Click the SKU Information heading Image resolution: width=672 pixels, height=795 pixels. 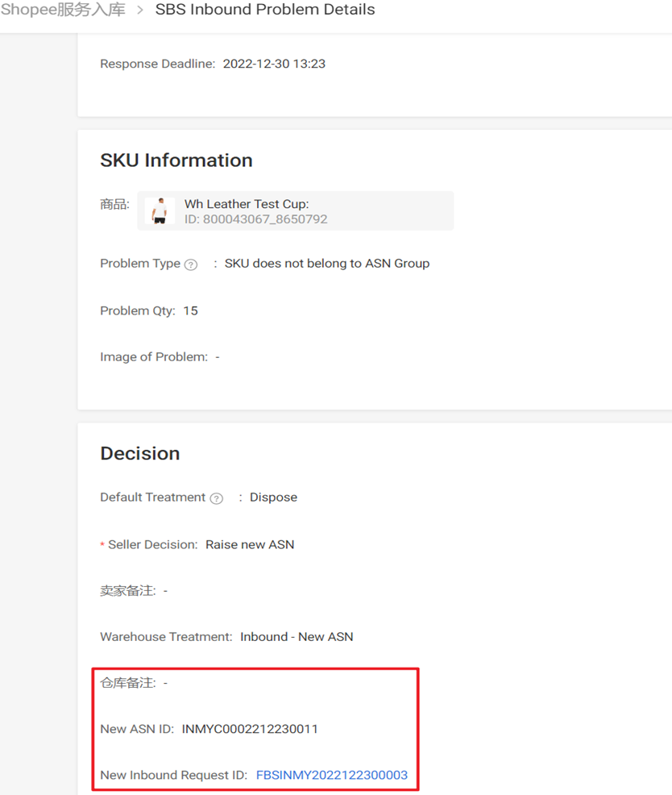click(x=176, y=160)
